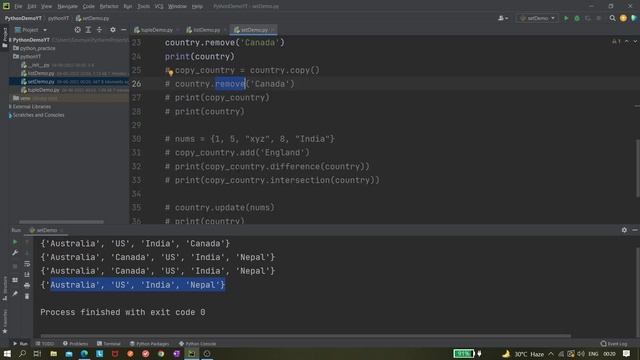This screenshot has height=360, width=640.
Task: Open the Edit menu
Action: pos(31,7)
